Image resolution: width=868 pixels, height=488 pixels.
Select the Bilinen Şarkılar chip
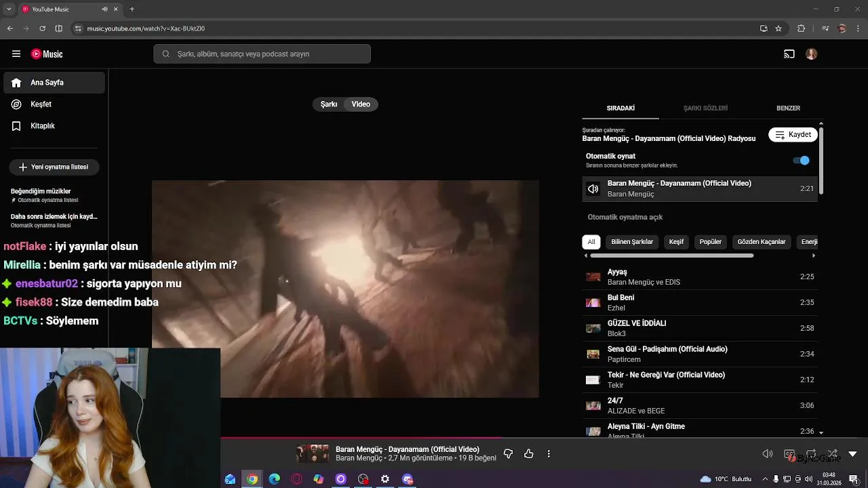tap(632, 242)
